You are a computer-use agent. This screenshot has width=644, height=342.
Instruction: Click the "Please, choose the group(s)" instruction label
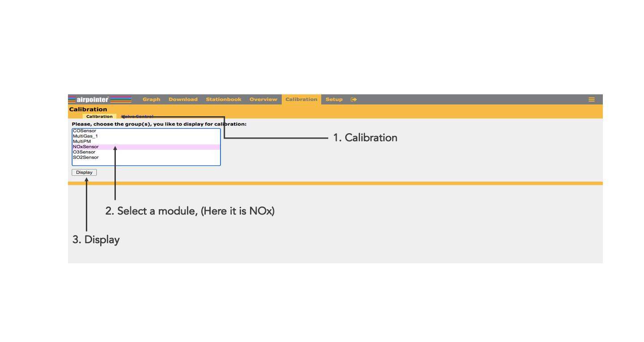pyautogui.click(x=159, y=124)
